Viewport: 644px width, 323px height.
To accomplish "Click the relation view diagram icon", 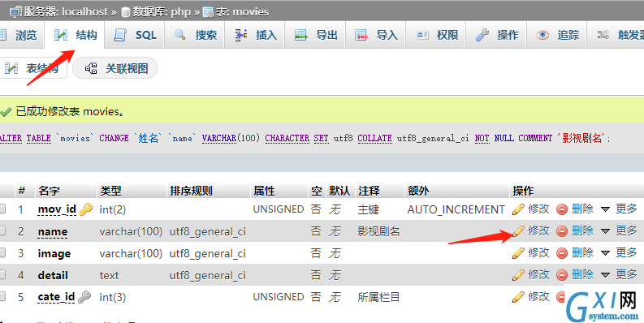I will pyautogui.click(x=91, y=68).
